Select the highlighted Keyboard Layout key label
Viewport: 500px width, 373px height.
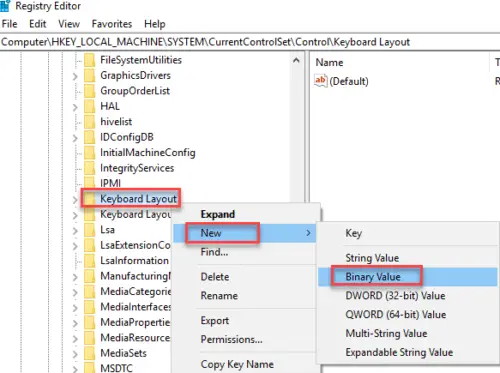click(x=138, y=199)
